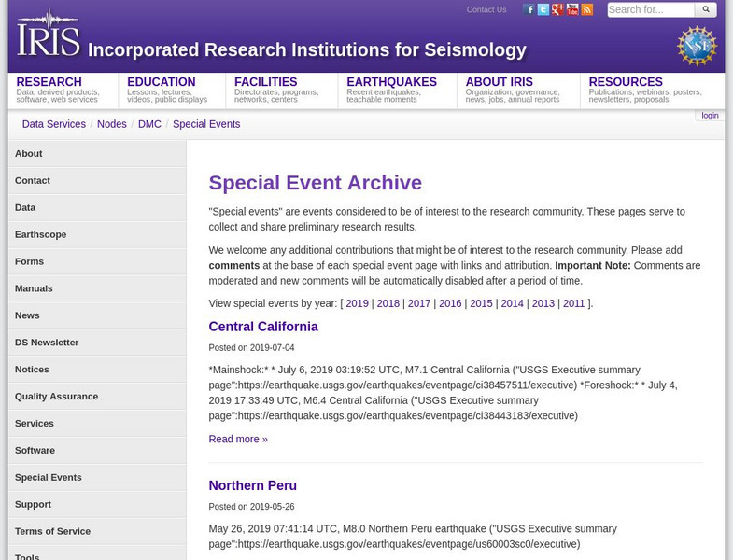Click 'Incorporated Research Institutions for Seismology' title
Viewport: 733px width, 560px height.
point(307,50)
